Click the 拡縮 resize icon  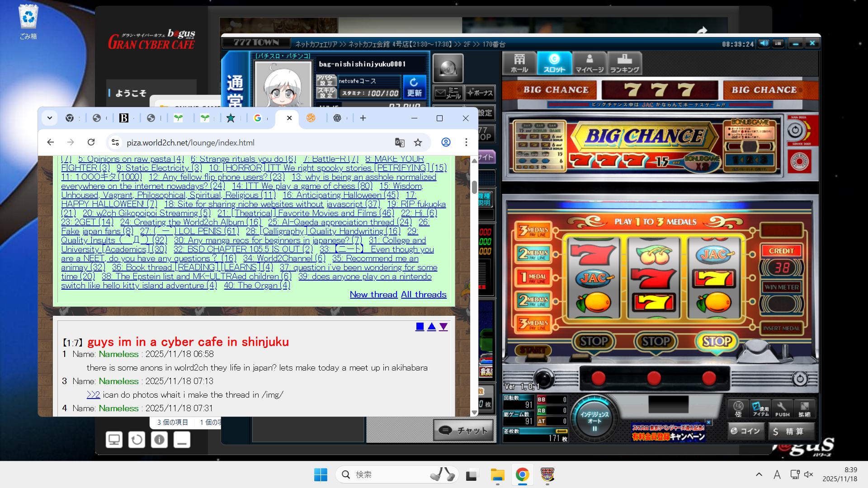pyautogui.click(x=804, y=408)
